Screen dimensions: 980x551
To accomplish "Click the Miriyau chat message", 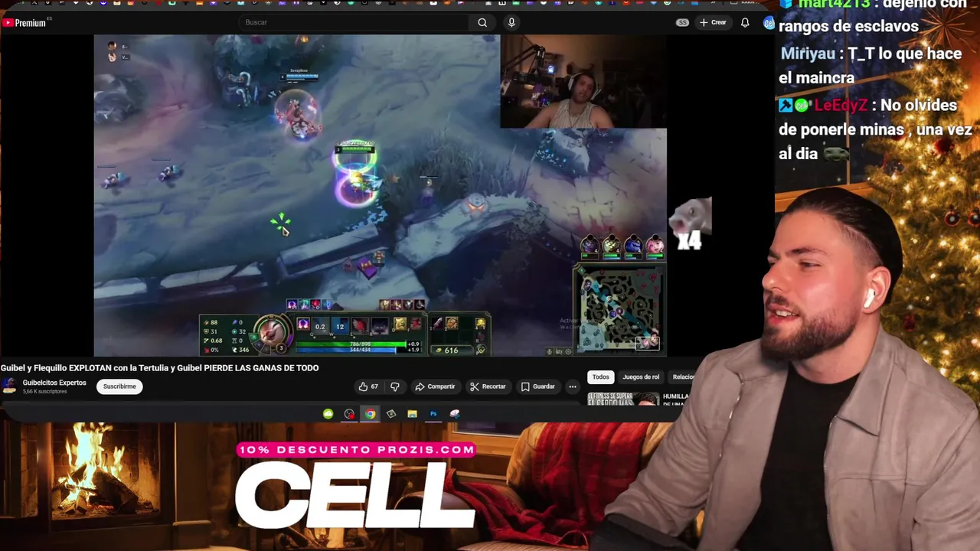I will [871, 65].
